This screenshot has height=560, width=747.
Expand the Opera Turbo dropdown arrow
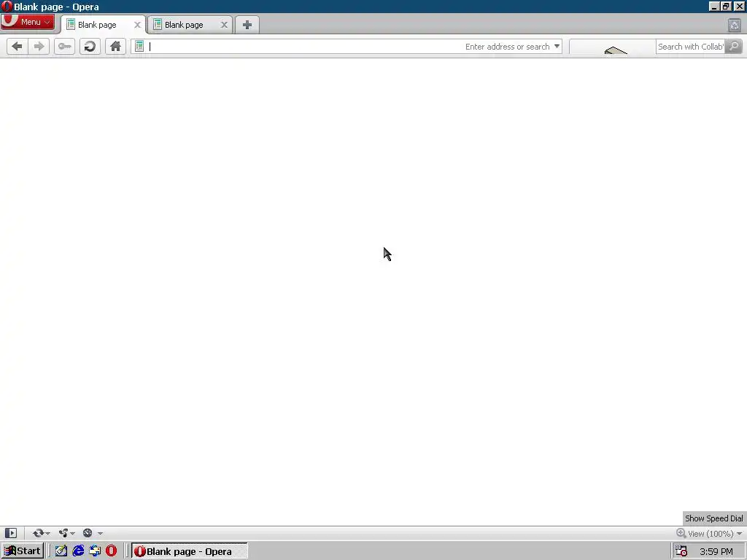click(100, 533)
